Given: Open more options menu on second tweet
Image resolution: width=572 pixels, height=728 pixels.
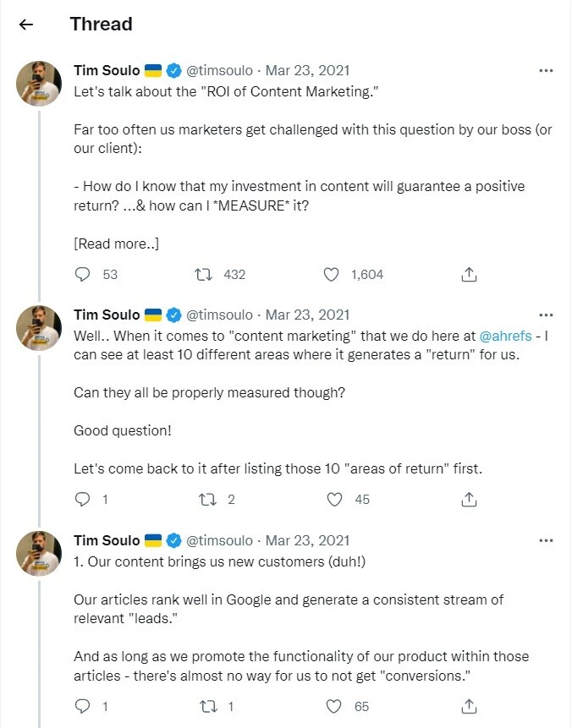Looking at the screenshot, I should (x=546, y=315).
